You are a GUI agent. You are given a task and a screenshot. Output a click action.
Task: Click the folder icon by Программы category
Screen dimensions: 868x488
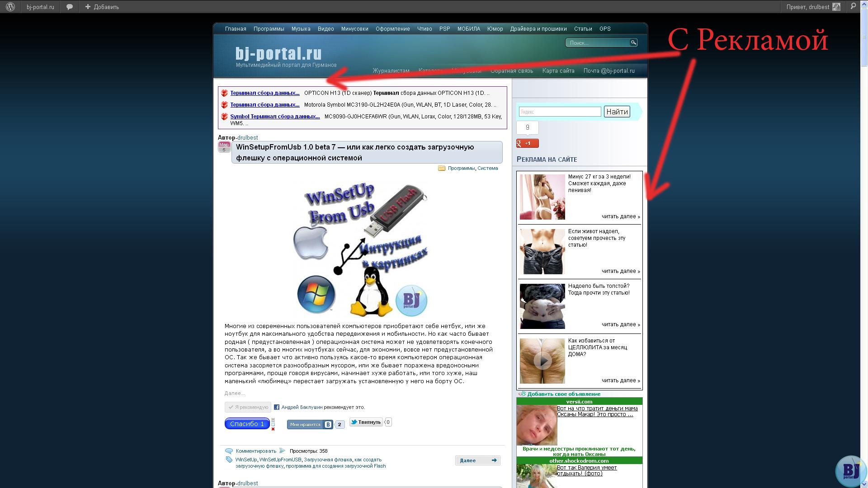pos(442,168)
